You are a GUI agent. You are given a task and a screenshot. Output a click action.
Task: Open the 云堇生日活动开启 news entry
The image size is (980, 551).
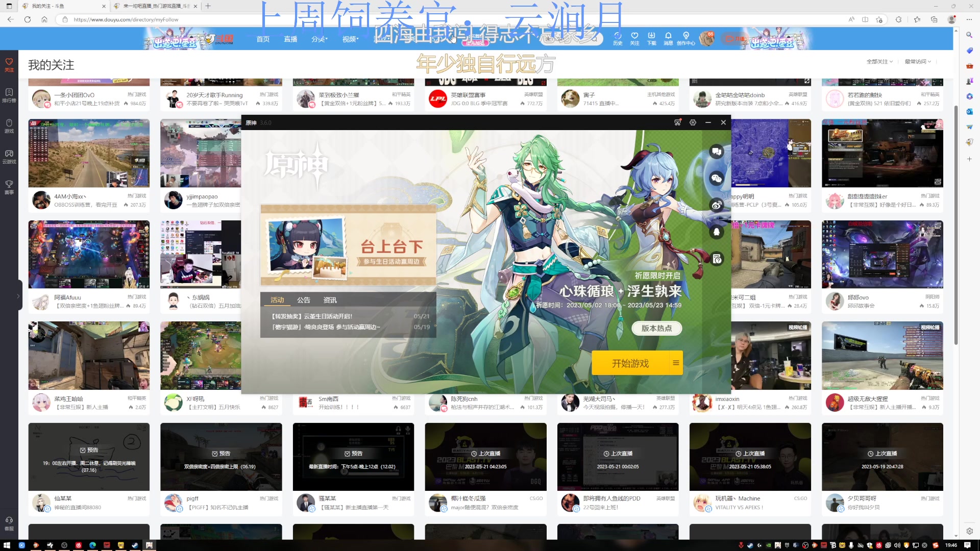click(x=350, y=316)
